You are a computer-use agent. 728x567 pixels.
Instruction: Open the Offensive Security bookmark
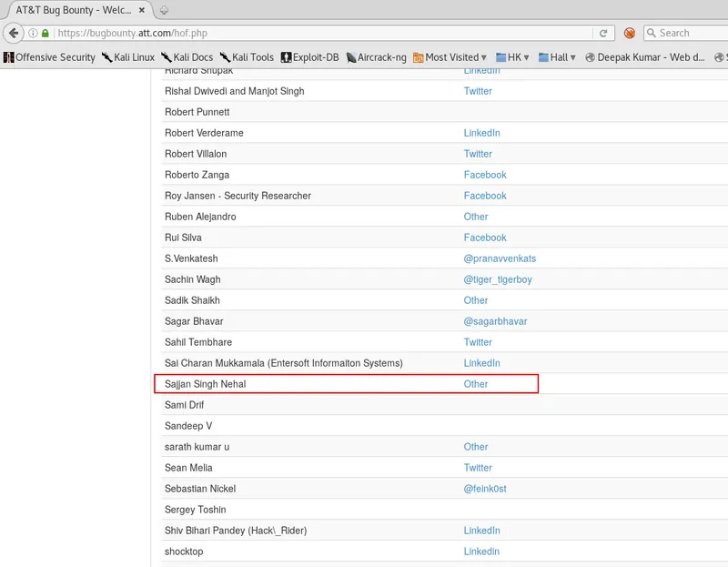point(49,57)
